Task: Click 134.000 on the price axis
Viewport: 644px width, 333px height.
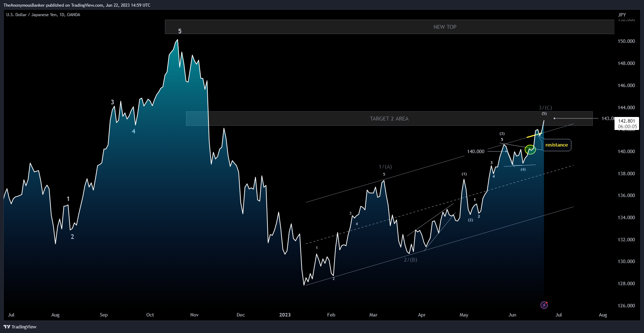Action: [x=626, y=218]
